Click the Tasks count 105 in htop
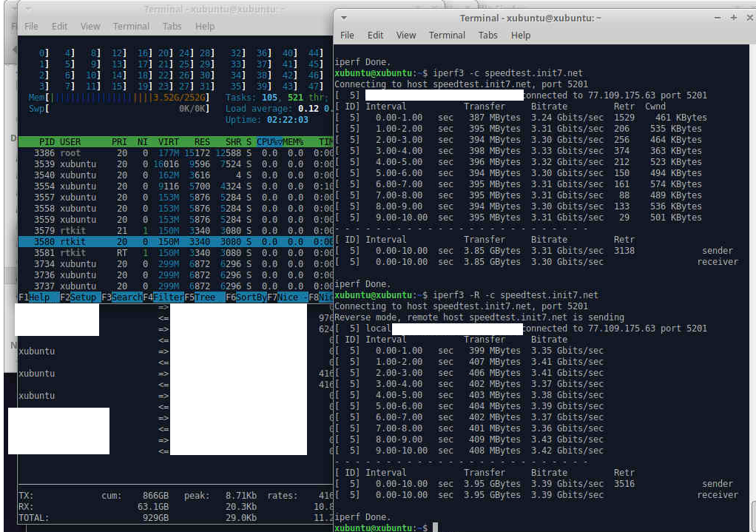Viewport: 756px width, 532px height. tap(269, 98)
